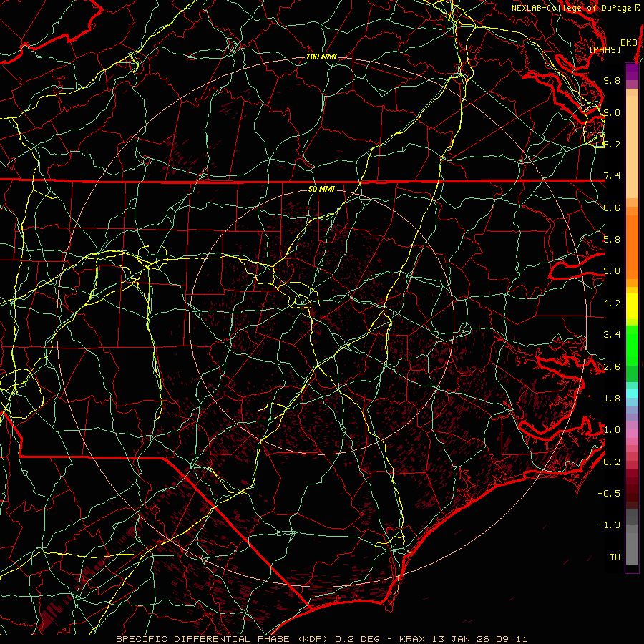Viewport: 644px width, 644px height.
Task: Click the 1.0 scale value
Action: tap(612, 430)
